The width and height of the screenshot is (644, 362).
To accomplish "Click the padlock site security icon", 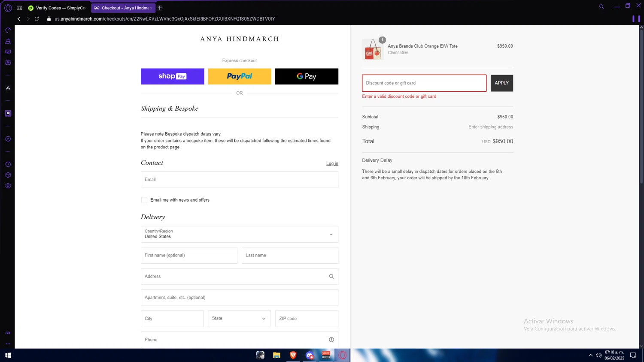I will (x=49, y=19).
